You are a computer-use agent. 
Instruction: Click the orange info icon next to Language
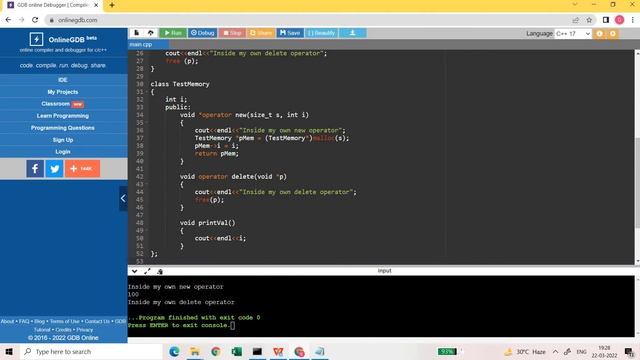click(599, 33)
